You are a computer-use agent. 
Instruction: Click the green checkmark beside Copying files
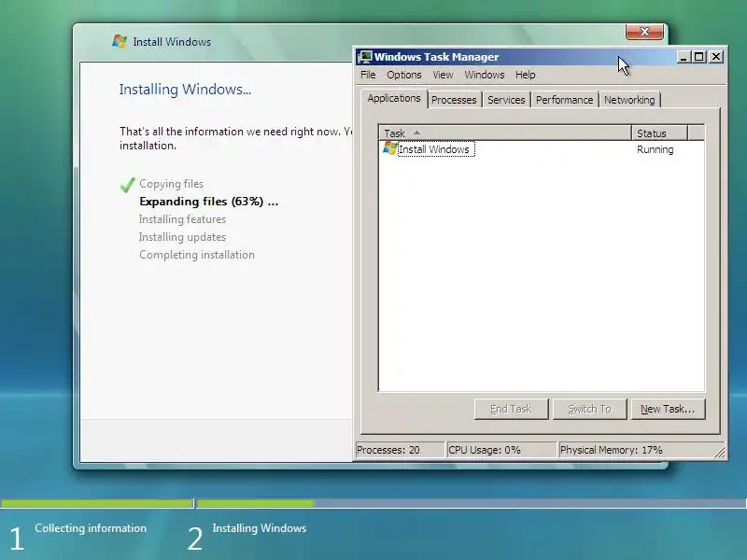(x=128, y=184)
